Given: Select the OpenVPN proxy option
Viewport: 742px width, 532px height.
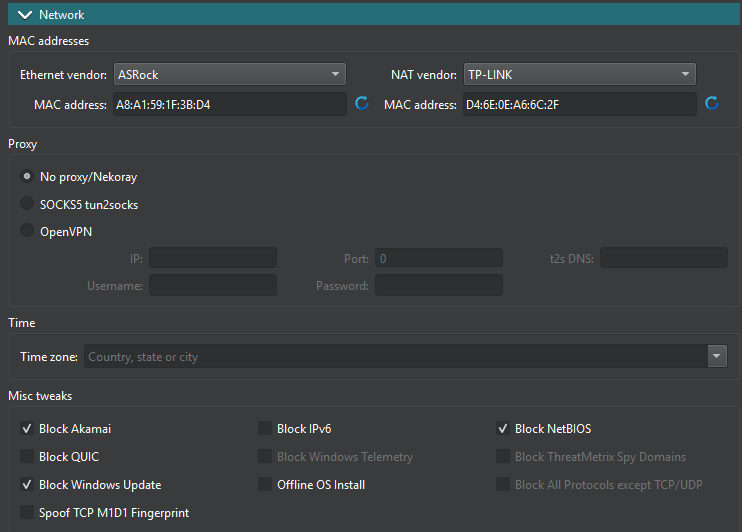Looking at the screenshot, I should (x=27, y=233).
